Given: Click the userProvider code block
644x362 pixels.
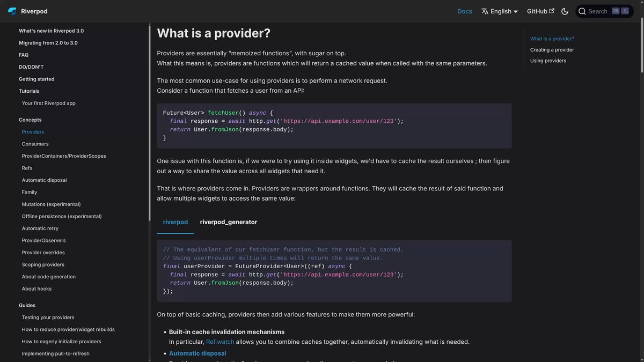Looking at the screenshot, I should [x=334, y=270].
